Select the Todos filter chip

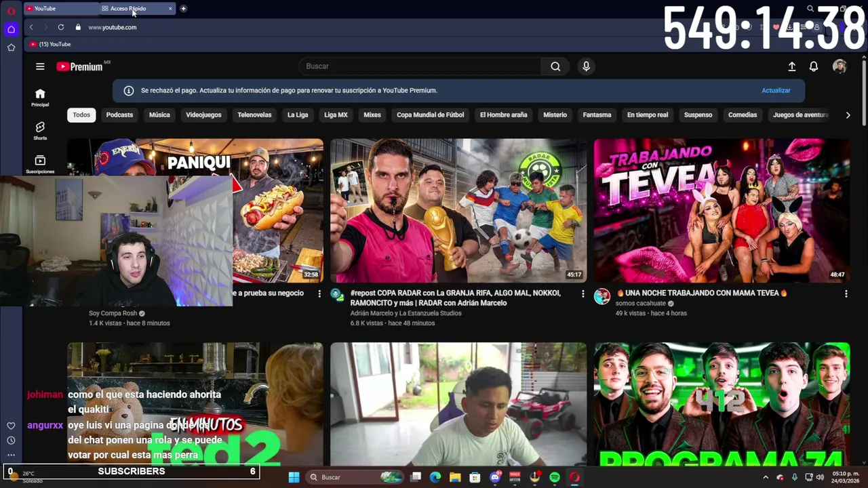pos(81,115)
